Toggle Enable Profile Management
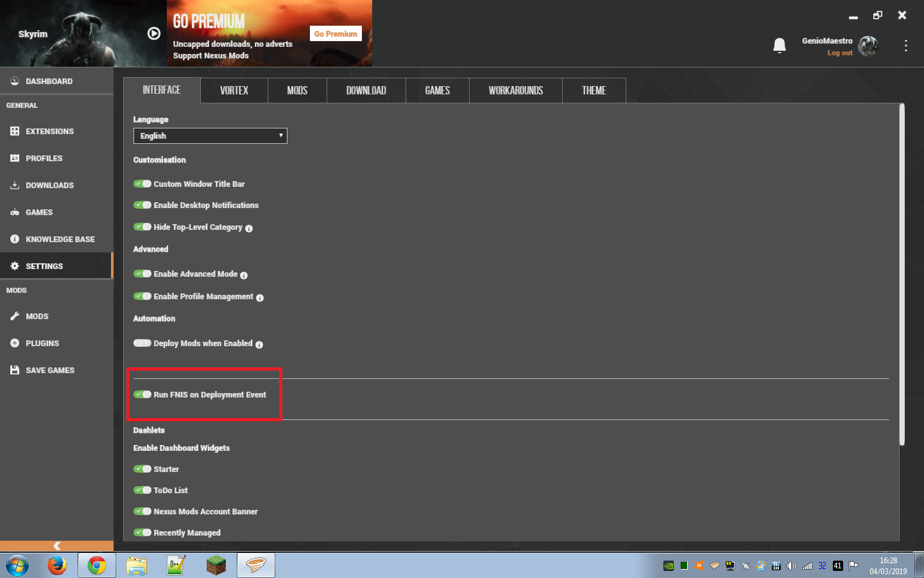Image resolution: width=924 pixels, height=578 pixels. pyautogui.click(x=142, y=296)
